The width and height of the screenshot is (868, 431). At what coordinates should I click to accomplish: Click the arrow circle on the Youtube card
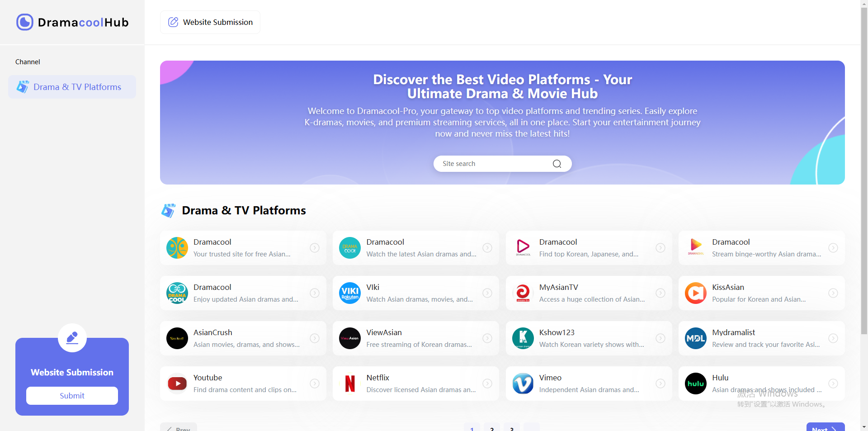coord(315,384)
